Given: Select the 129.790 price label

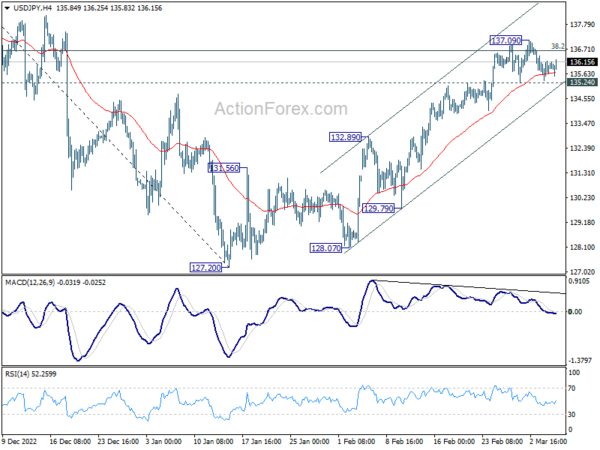Looking at the screenshot, I should (x=378, y=209).
